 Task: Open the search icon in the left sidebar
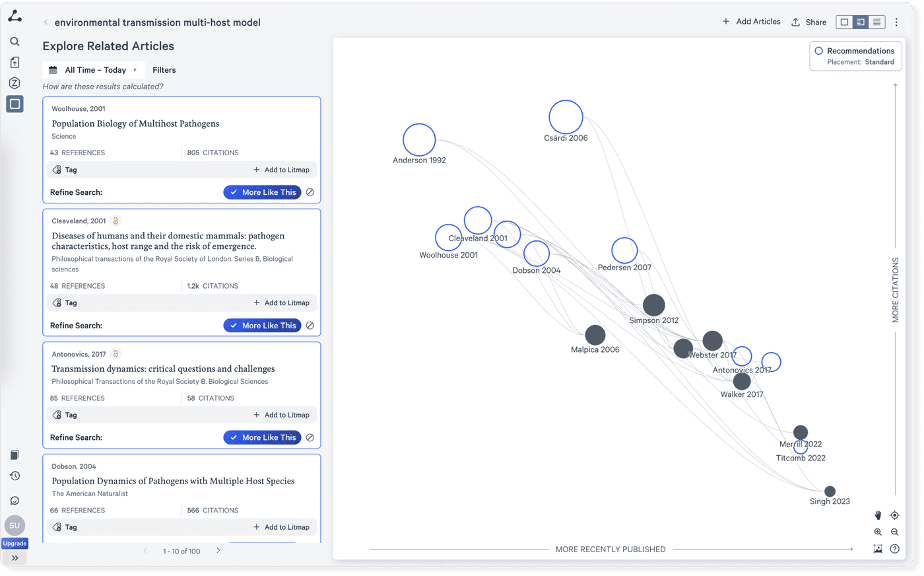click(x=15, y=40)
